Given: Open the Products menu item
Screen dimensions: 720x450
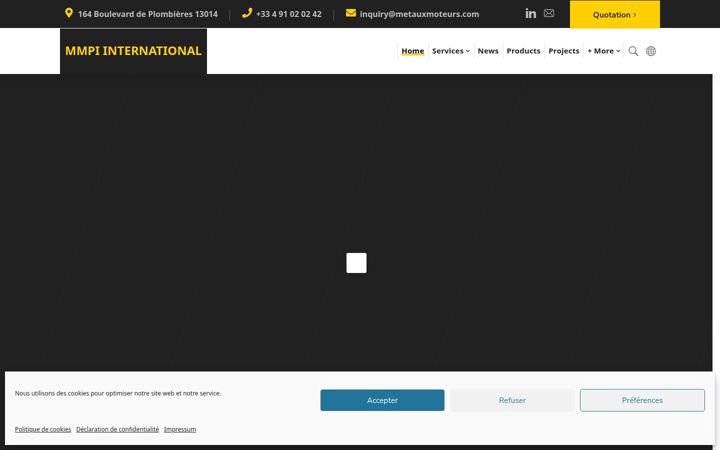Looking at the screenshot, I should pos(523,51).
